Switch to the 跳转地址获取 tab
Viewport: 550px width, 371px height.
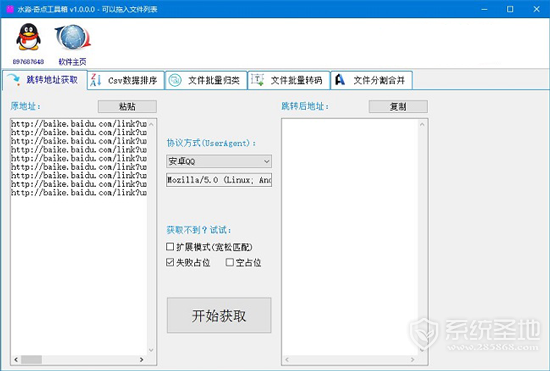45,80
